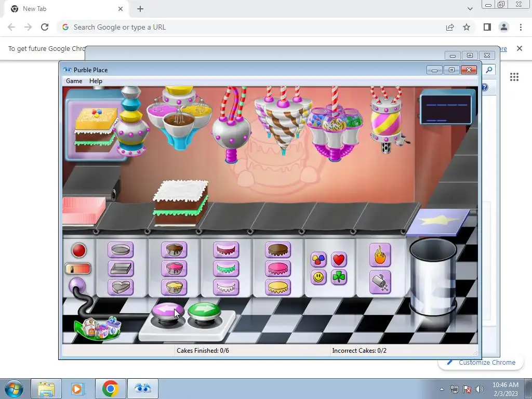Image resolution: width=532 pixels, height=399 pixels.
Task: Add the red heart decoration
Action: point(339,260)
